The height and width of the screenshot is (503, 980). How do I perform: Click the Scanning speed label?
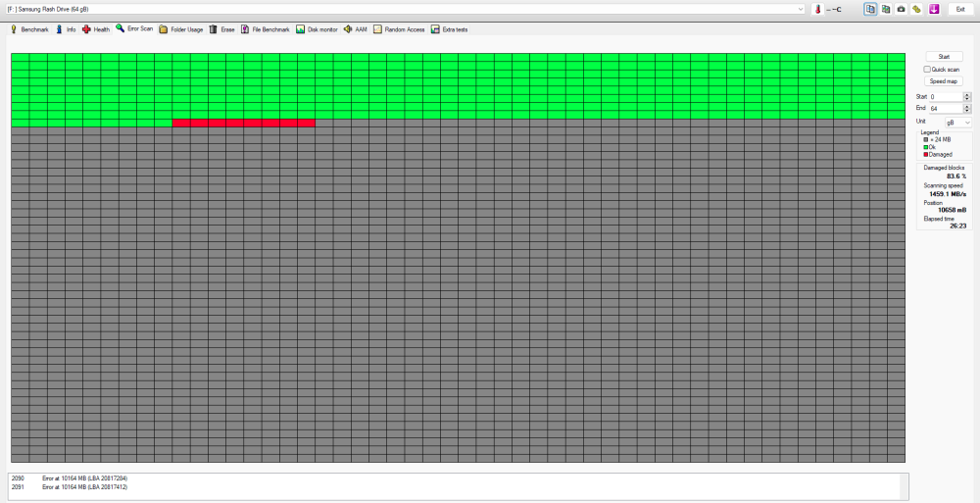943,186
